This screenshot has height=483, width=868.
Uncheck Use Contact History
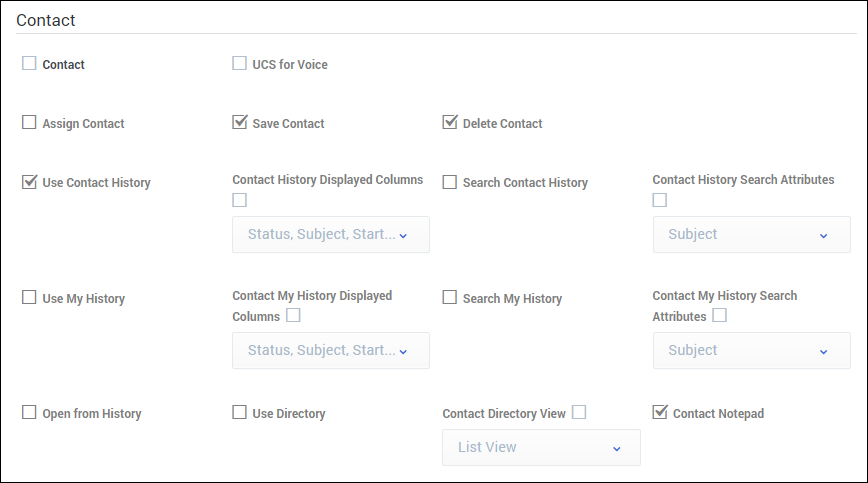[x=29, y=182]
